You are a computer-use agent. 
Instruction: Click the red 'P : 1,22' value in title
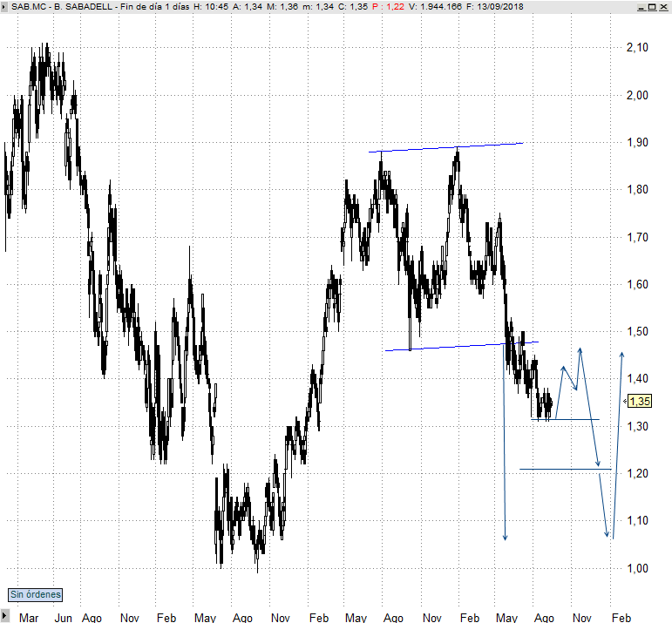click(388, 7)
